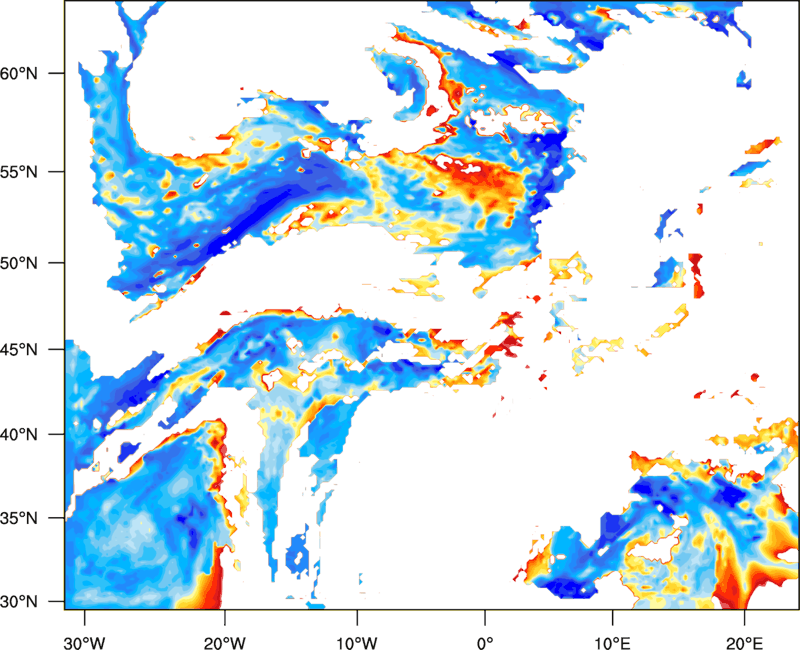Viewport: 800px width, 650px height.
Task: Click the 50°N latitude label
Action: (x=19, y=263)
